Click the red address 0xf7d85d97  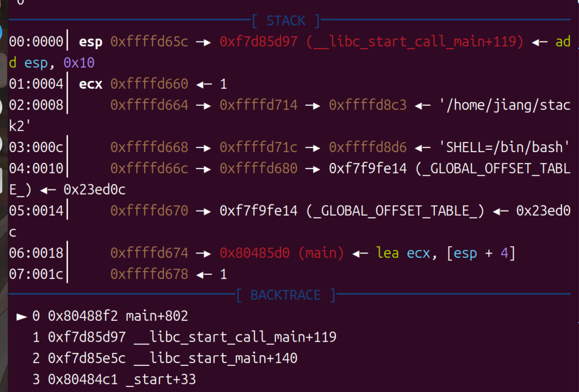258,41
